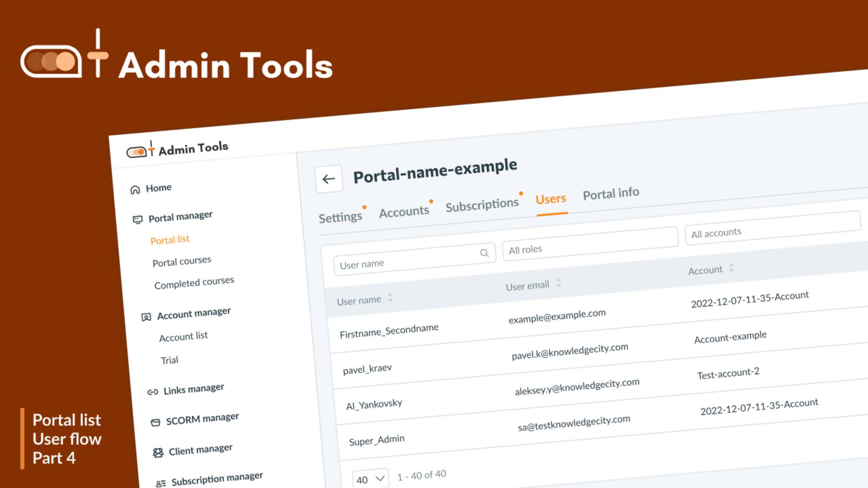868x488 pixels.
Task: Click the Admin Tools logo in the sidebar
Action: pyautogui.click(x=177, y=148)
